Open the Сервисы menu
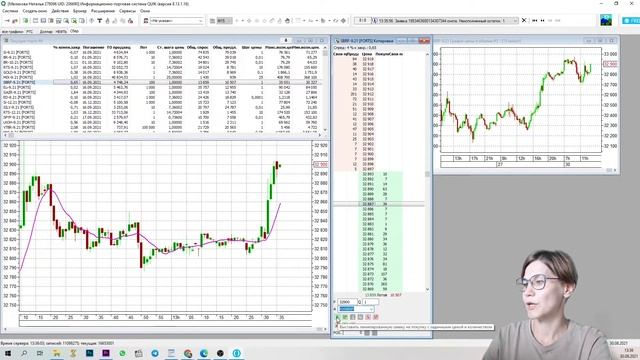This screenshot has height=360, width=640. (x=127, y=11)
